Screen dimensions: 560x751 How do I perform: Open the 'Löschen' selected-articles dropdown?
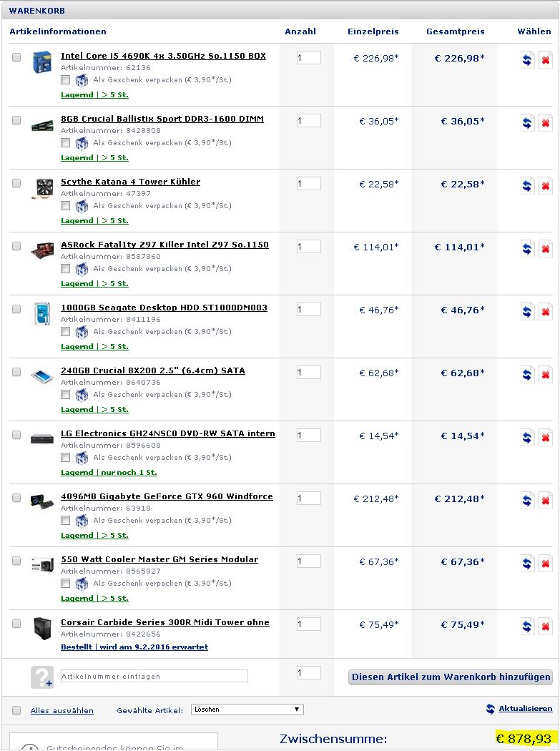(247, 710)
